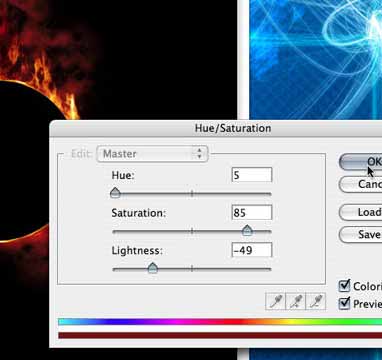Click the Saturation slider handle

247,230
